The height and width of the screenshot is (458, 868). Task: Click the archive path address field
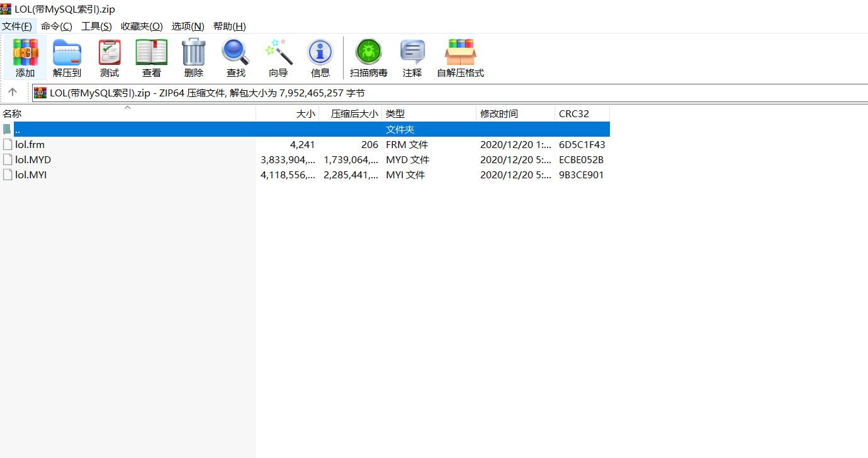(x=450, y=93)
